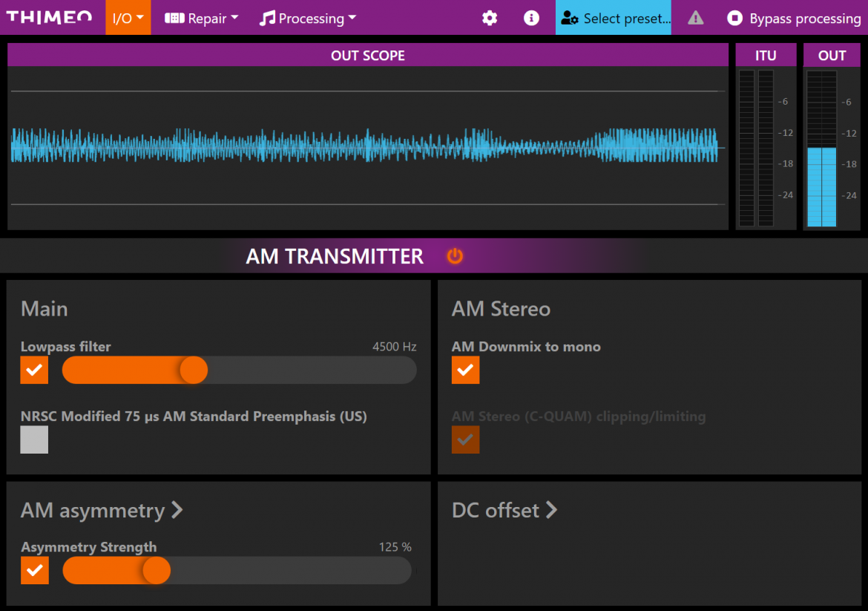
Task: Disable the Lowpass filter checkbox
Action: click(34, 370)
